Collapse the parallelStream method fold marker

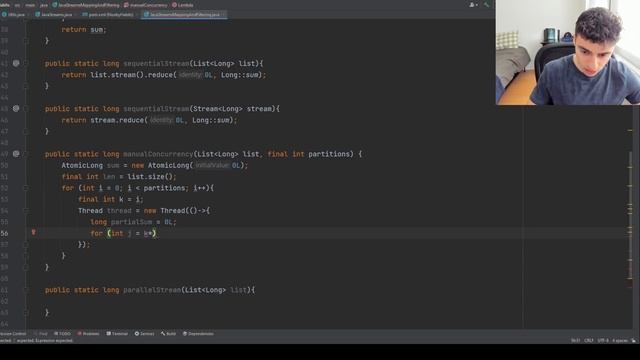pyautogui.click(x=26, y=290)
